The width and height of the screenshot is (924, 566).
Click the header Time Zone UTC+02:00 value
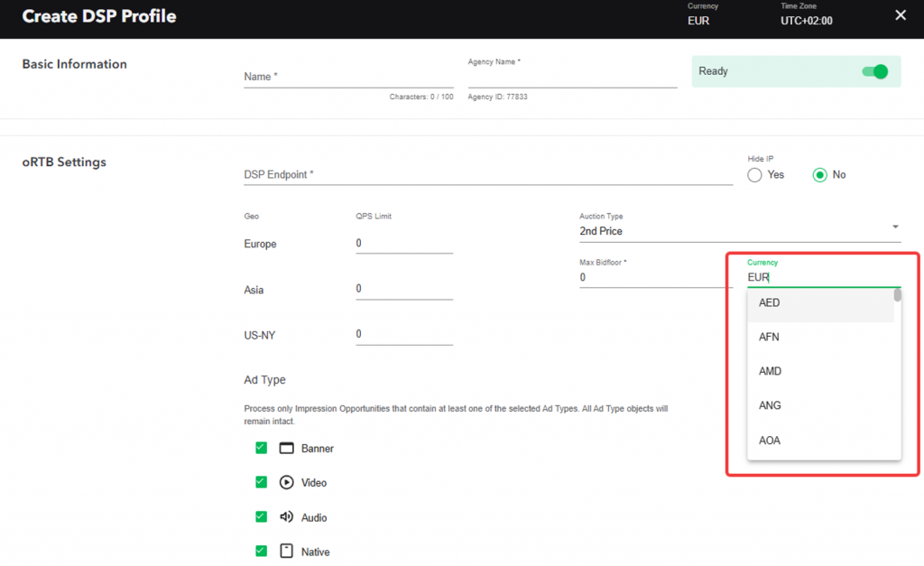coord(807,21)
